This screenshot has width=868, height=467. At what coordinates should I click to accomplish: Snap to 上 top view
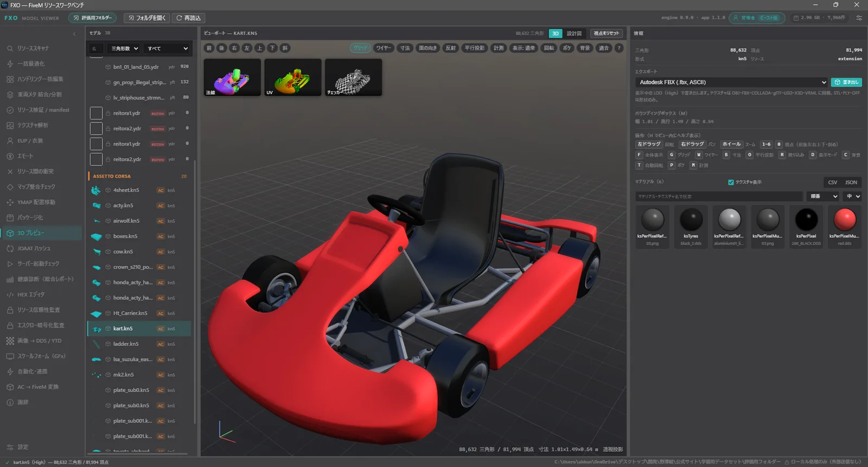point(259,48)
